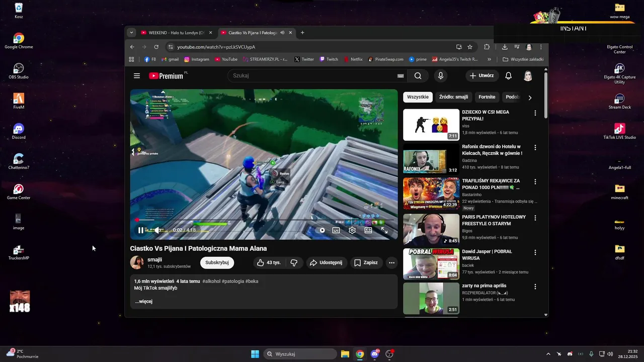Viewport: 644px width, 362px height.
Task: Click the video progress bar
Action: (x=264, y=220)
